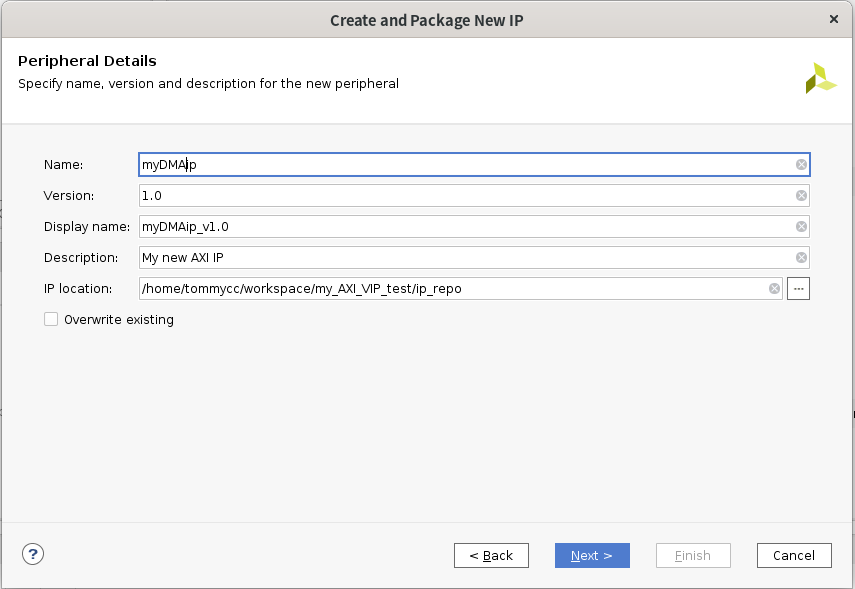The width and height of the screenshot is (855, 589).
Task: Clear the Display name field
Action: coord(801,227)
